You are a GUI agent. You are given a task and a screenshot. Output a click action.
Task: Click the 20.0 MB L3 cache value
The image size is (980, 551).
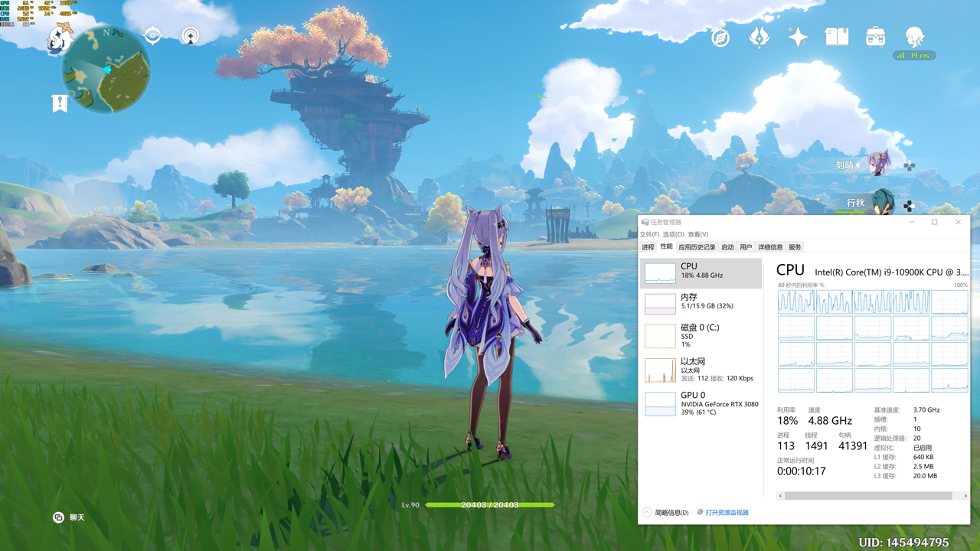pos(926,476)
